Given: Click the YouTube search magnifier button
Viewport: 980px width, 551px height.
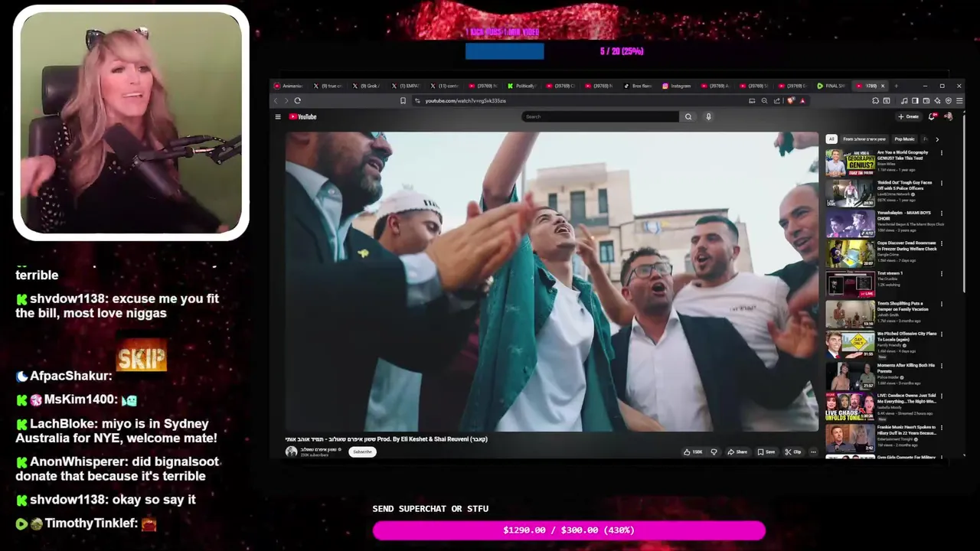Looking at the screenshot, I should 688,116.
